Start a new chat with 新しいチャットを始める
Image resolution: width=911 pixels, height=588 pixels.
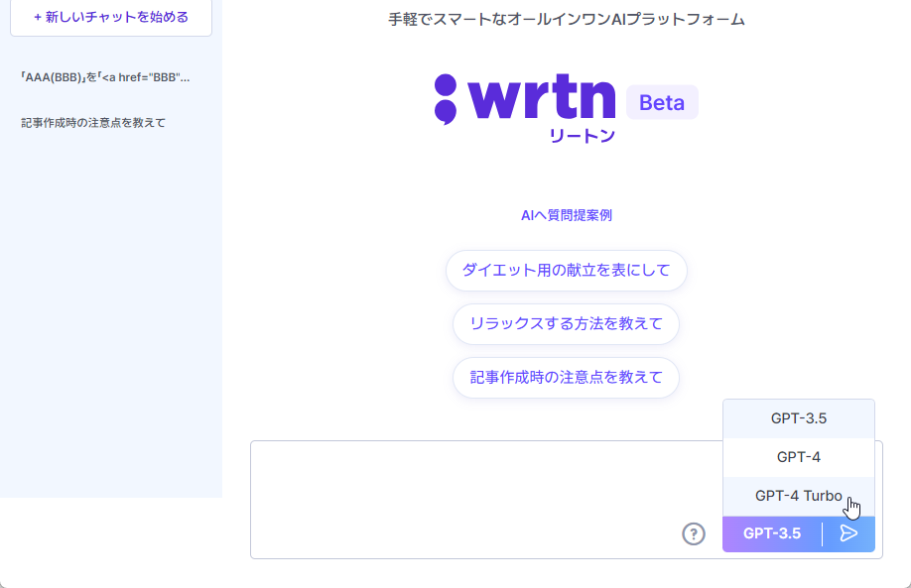[111, 18]
